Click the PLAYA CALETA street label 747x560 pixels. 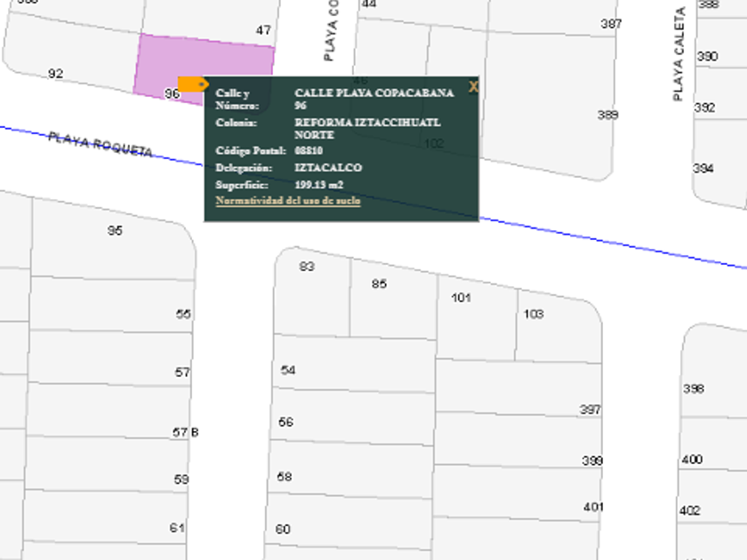point(679,54)
